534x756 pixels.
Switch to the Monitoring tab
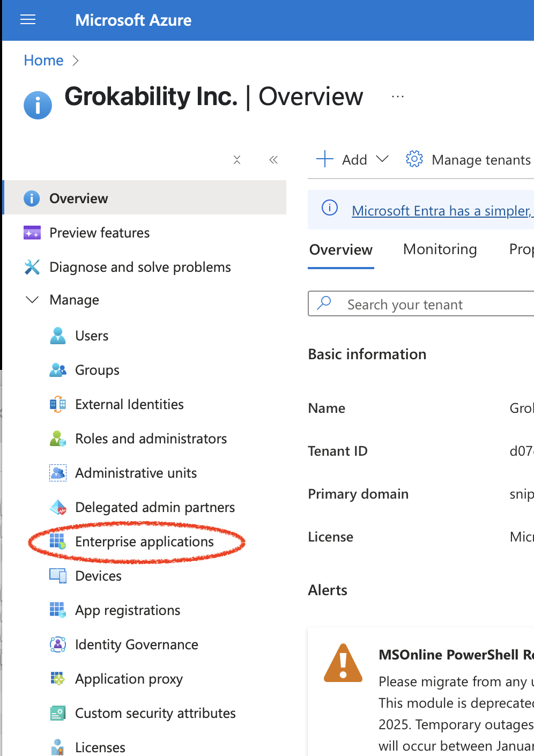click(x=440, y=249)
